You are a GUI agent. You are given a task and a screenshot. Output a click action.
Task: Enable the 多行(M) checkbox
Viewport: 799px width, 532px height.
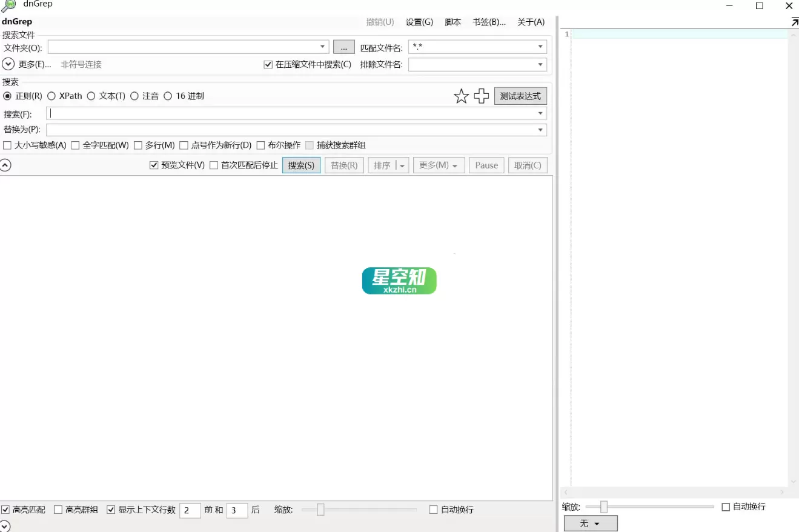tap(138, 145)
